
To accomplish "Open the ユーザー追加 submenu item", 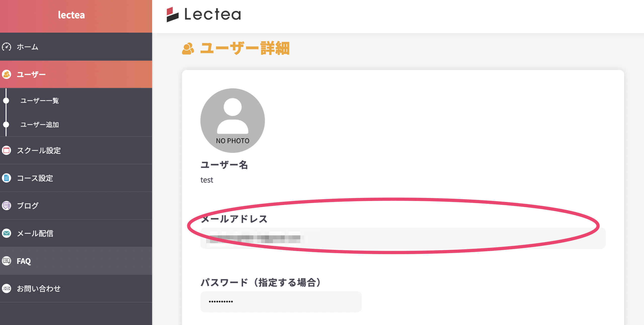I will pos(39,125).
